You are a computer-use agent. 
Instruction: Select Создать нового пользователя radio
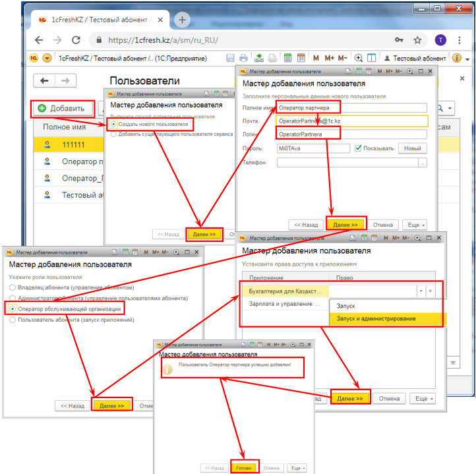[113, 124]
